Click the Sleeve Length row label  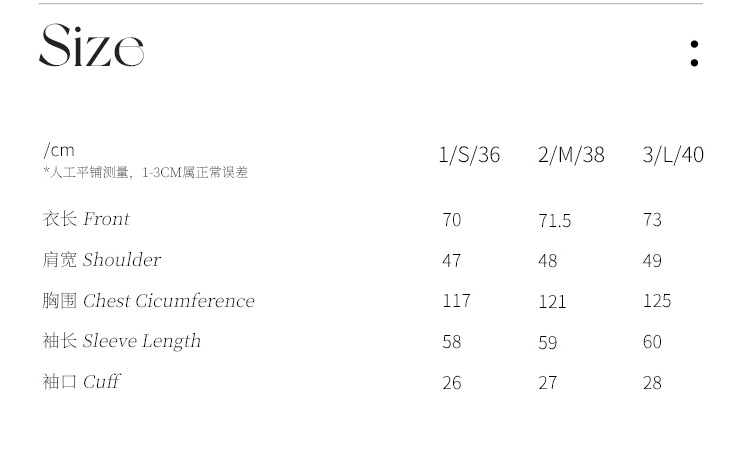pyautogui.click(x=121, y=341)
